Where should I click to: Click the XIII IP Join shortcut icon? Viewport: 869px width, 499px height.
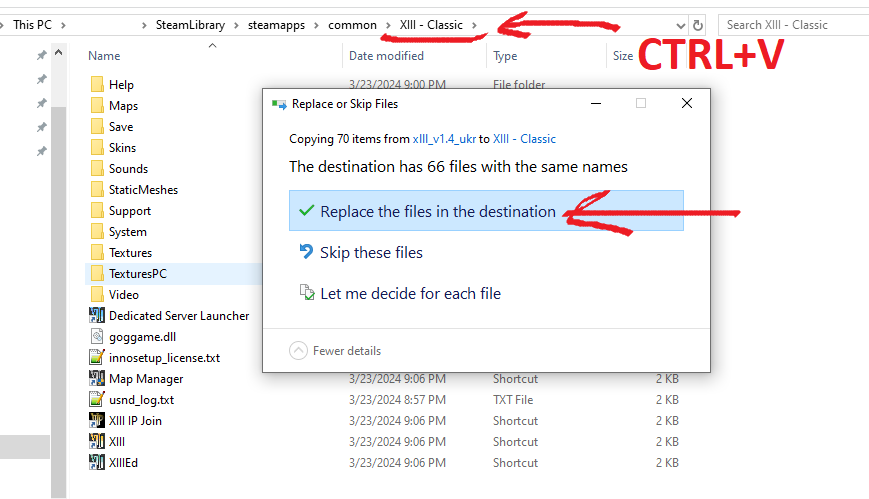pos(97,420)
